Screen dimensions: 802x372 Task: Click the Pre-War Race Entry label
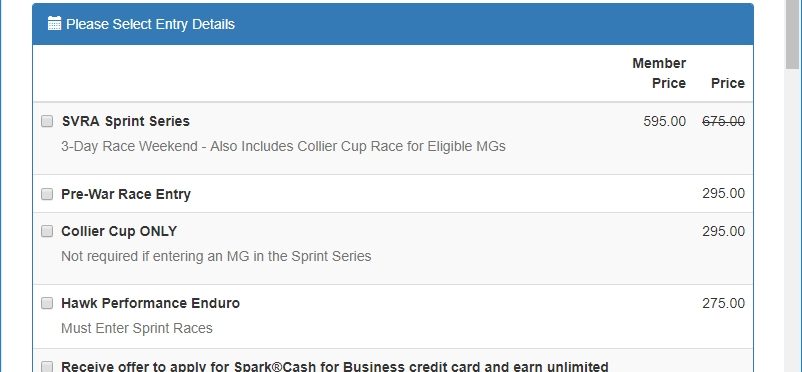tap(126, 194)
